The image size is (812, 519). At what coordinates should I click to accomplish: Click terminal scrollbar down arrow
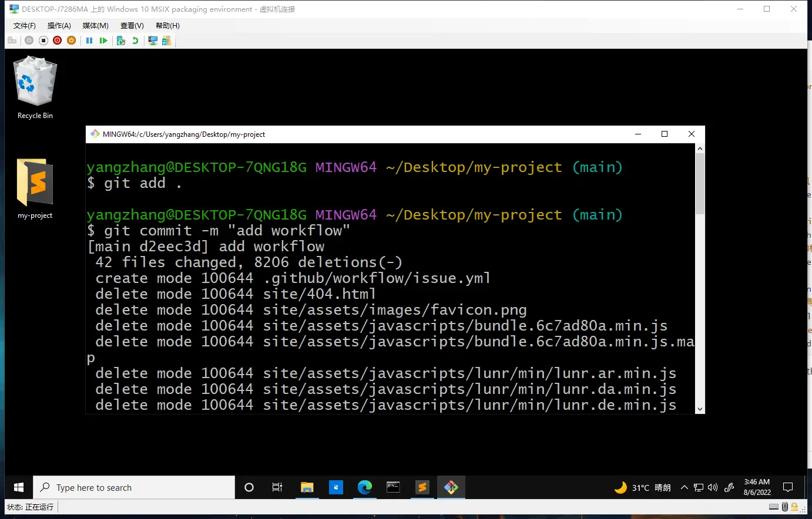(700, 409)
